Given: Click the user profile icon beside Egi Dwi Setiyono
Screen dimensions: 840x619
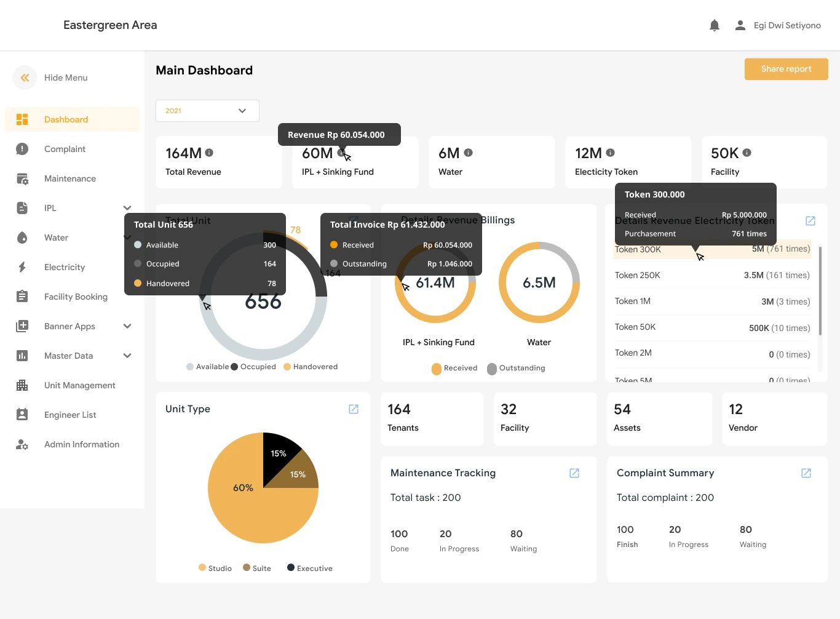Looking at the screenshot, I should click(740, 25).
